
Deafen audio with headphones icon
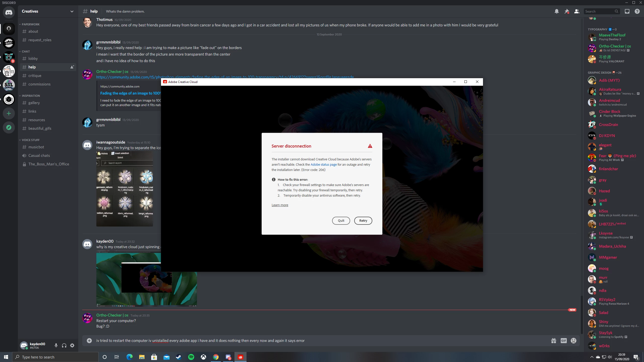[64, 345]
